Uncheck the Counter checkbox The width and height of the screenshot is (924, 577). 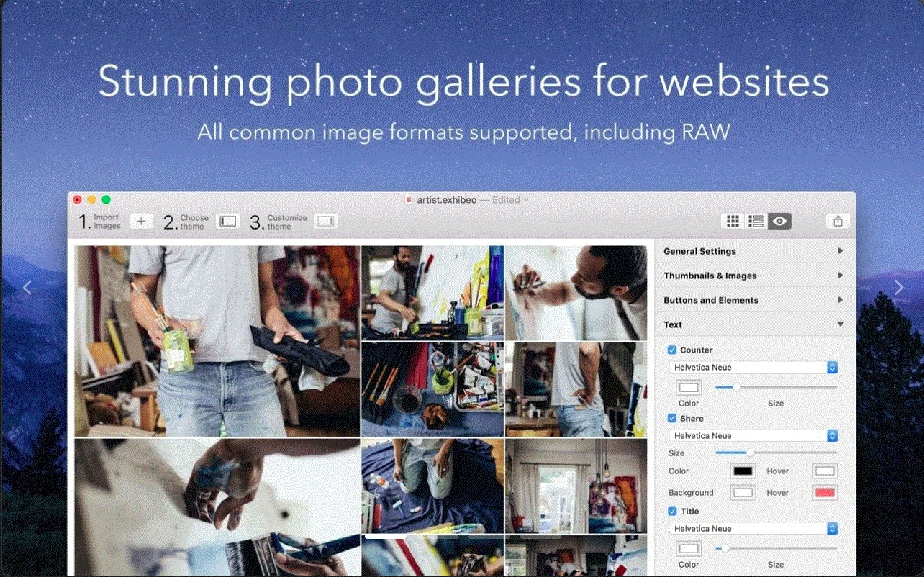click(x=672, y=350)
